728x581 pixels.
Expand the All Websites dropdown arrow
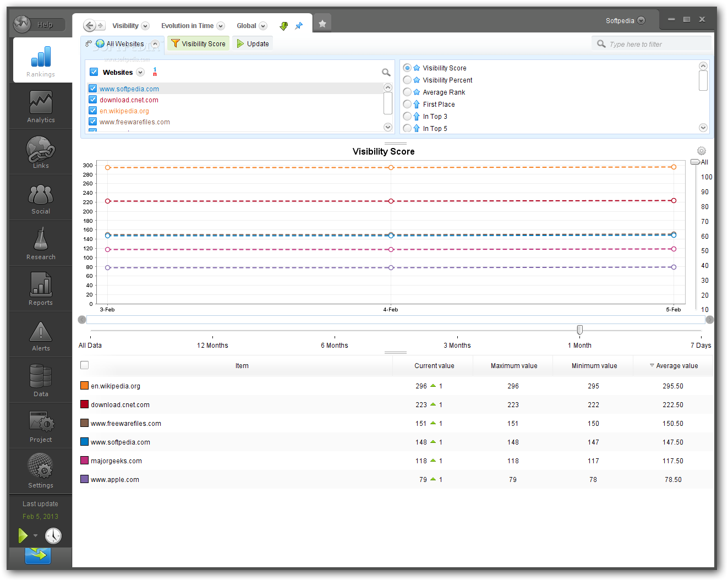[x=155, y=44]
